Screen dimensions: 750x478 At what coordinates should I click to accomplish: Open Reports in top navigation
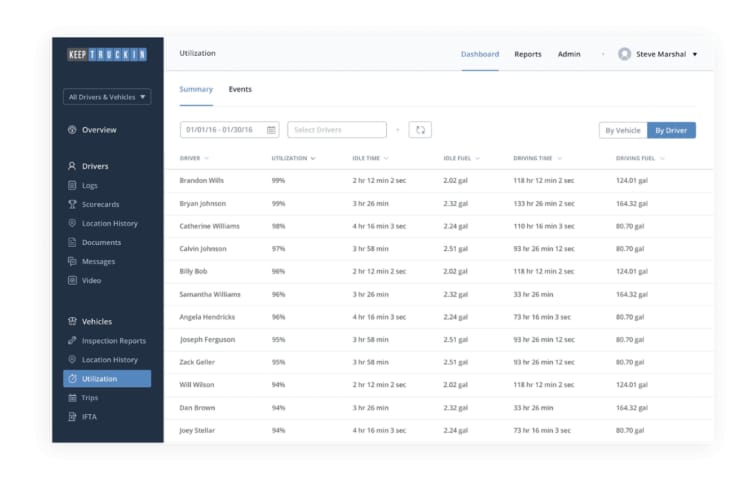(x=528, y=54)
